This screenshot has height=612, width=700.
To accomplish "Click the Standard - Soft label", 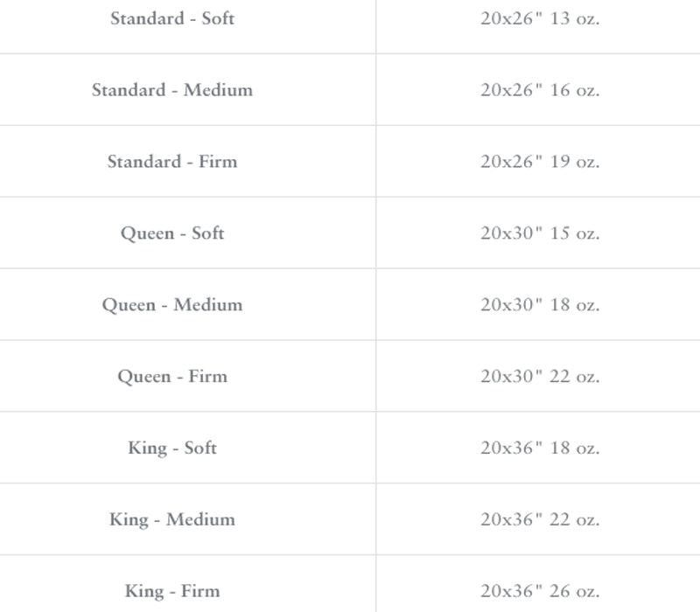I will pos(172,18).
